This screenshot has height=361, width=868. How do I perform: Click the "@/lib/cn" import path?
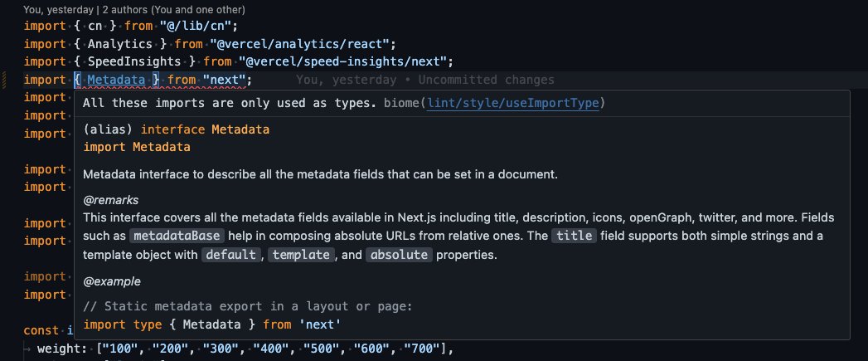point(195,26)
